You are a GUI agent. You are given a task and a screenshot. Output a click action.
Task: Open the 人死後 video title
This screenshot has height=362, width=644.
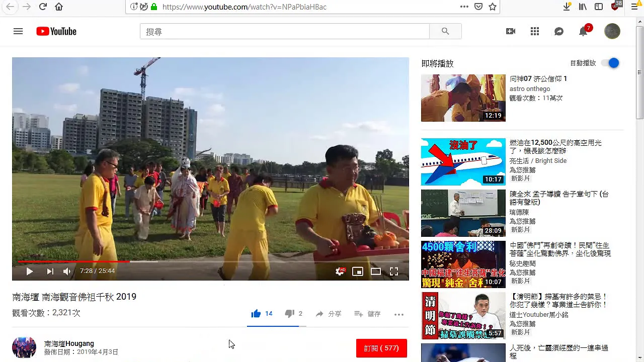pos(559,351)
